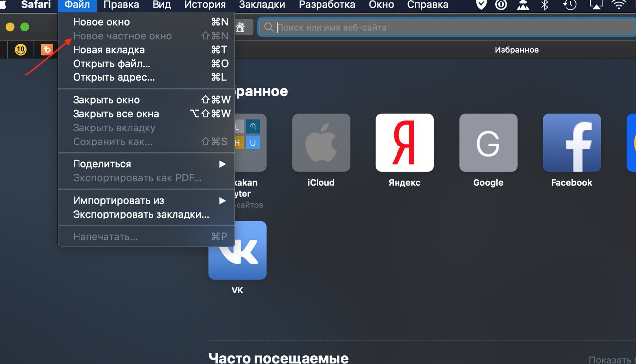Image resolution: width=636 pixels, height=364 pixels.
Task: Open the Time Machine status menu
Action: [570, 5]
